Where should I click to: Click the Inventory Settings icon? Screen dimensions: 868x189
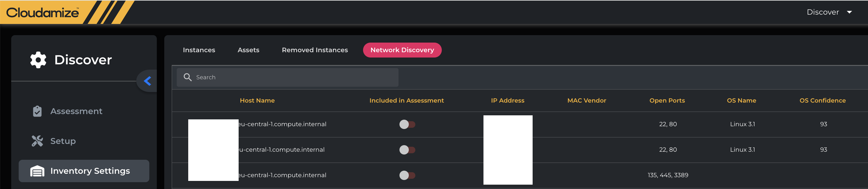coord(37,171)
